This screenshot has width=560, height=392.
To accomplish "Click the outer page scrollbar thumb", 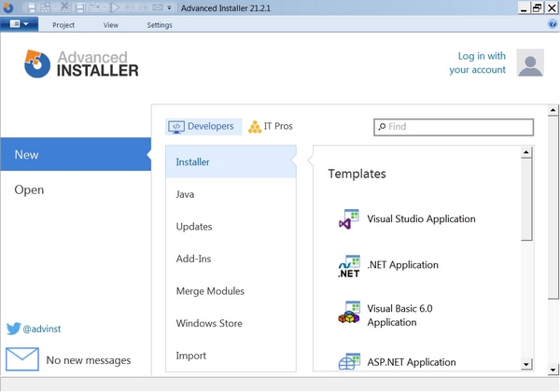I will [553, 207].
